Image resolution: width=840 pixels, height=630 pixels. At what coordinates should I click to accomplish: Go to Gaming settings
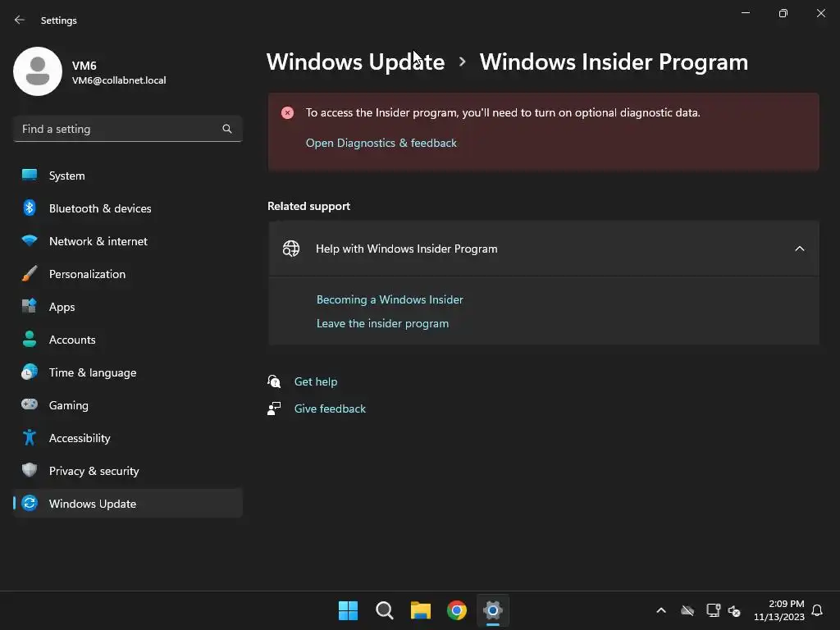click(x=127, y=405)
